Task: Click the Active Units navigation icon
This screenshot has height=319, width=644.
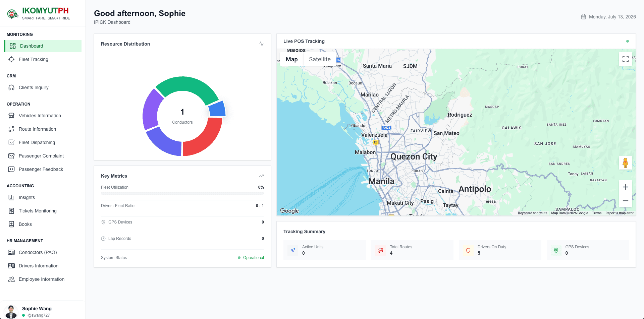Action: coord(293,250)
